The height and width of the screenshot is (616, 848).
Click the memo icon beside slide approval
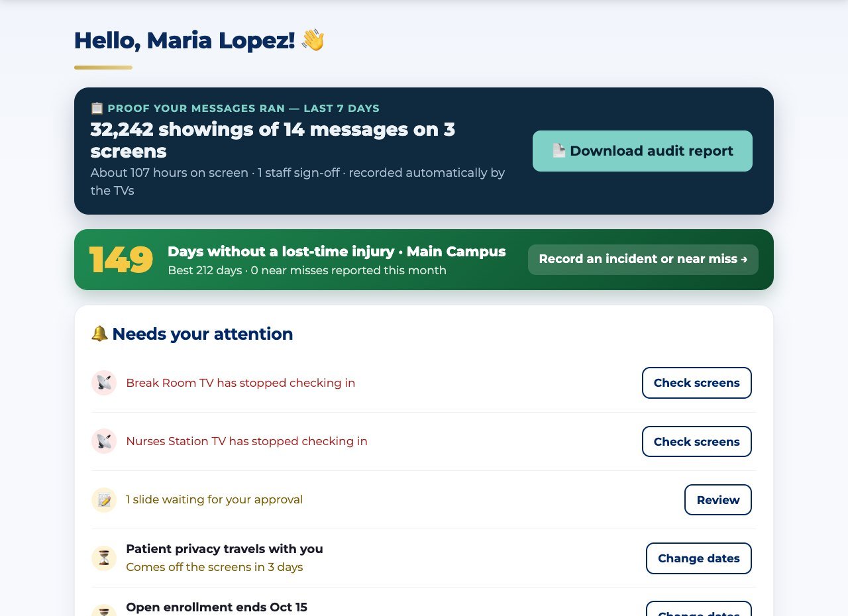104,499
